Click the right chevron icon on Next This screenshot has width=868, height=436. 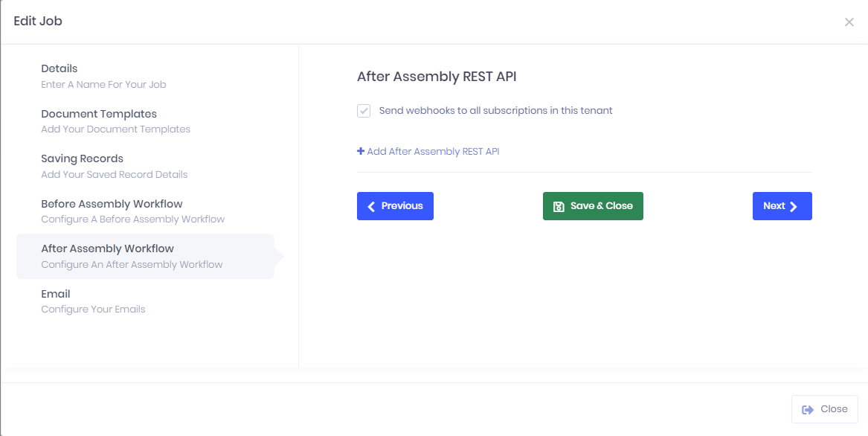tap(794, 206)
